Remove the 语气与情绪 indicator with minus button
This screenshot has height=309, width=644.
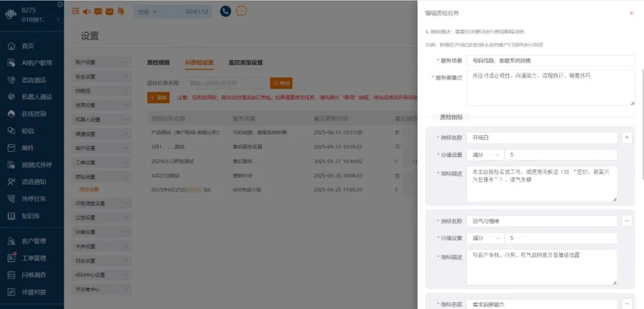click(627, 221)
